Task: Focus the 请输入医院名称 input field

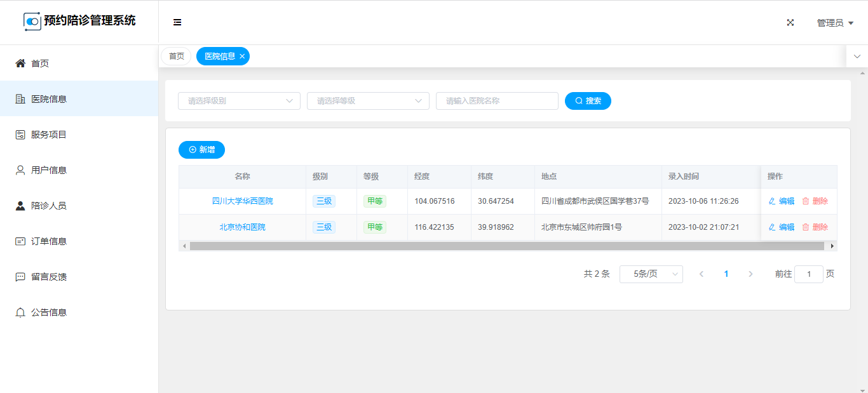Action: click(x=497, y=101)
